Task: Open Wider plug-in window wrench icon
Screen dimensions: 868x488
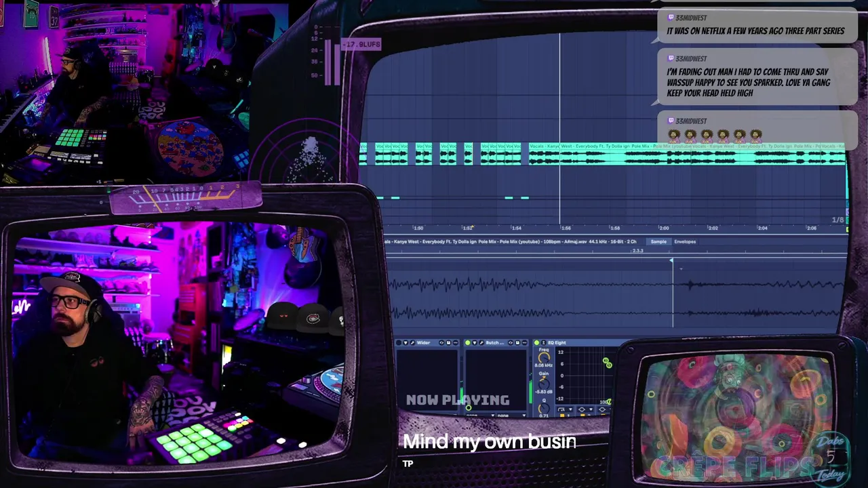Action: (x=412, y=343)
